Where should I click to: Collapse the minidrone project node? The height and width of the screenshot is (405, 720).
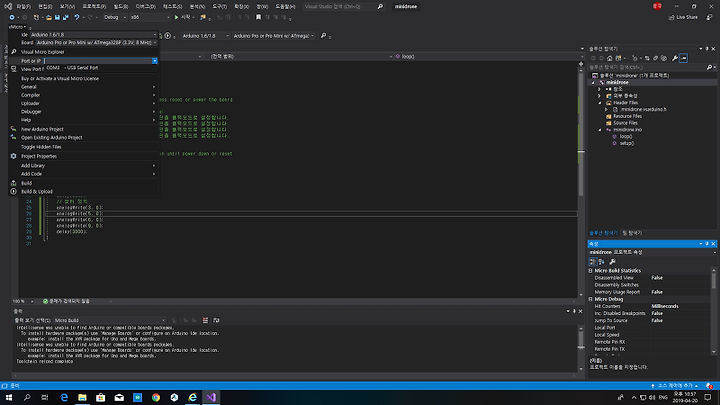(x=593, y=83)
